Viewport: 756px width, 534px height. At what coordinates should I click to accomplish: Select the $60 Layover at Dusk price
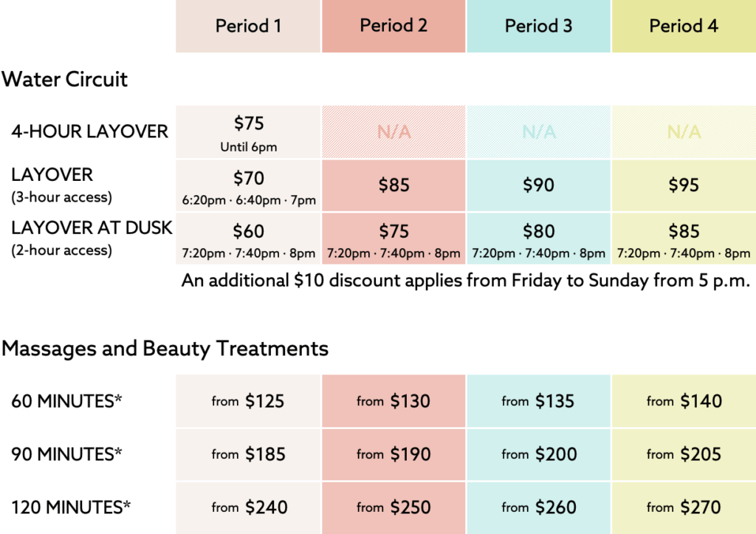point(248,232)
